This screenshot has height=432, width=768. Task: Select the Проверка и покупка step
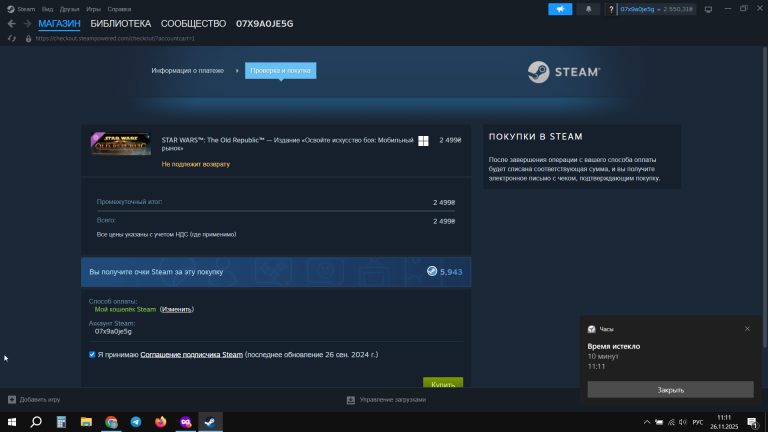click(x=281, y=71)
